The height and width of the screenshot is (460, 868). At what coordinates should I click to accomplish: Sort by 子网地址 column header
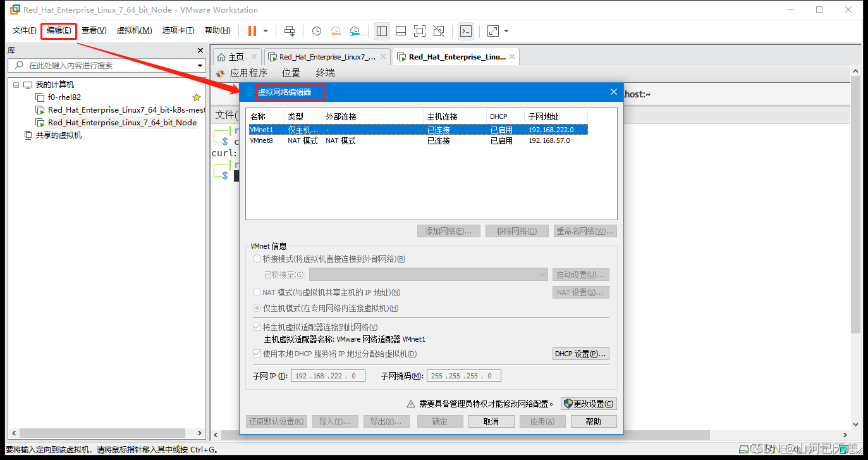(556, 116)
